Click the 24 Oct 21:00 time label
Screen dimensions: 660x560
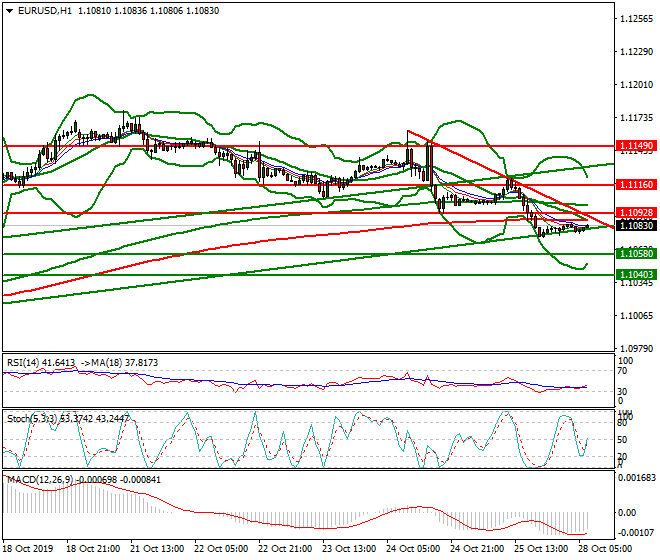click(x=477, y=549)
